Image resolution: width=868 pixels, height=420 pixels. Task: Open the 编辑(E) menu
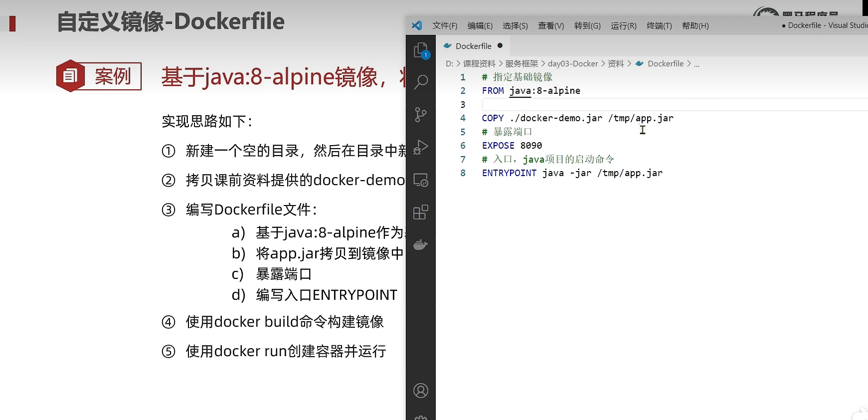(x=480, y=26)
